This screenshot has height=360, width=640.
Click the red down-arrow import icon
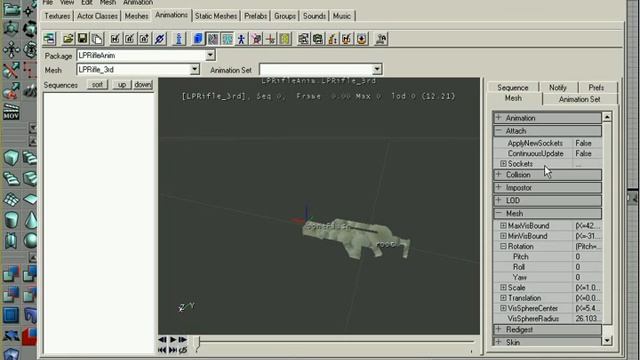point(362,39)
